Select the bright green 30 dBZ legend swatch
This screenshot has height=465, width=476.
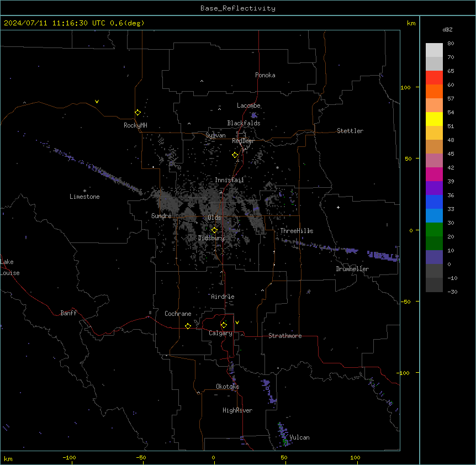click(x=434, y=230)
